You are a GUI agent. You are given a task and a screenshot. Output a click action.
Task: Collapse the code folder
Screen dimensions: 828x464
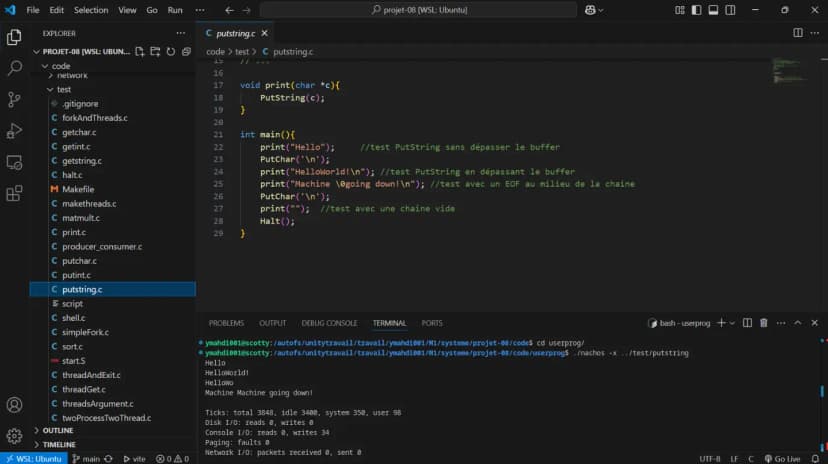[x=45, y=66]
